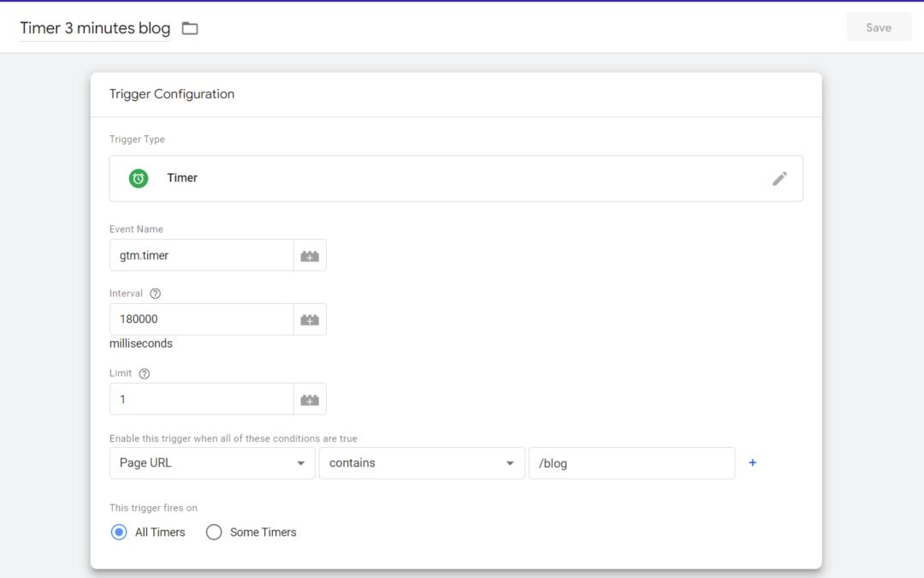This screenshot has width=924, height=578.
Task: Click the Timer trigger type box
Action: point(455,178)
